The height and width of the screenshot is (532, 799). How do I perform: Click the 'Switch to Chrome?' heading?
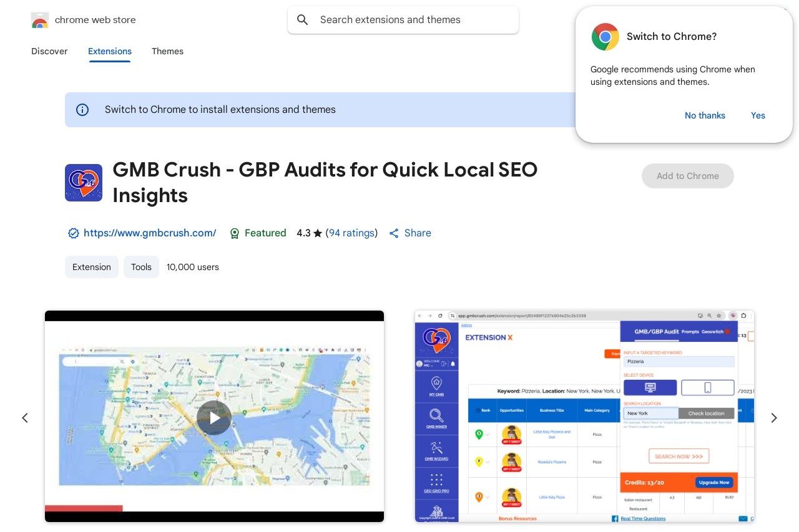672,37
